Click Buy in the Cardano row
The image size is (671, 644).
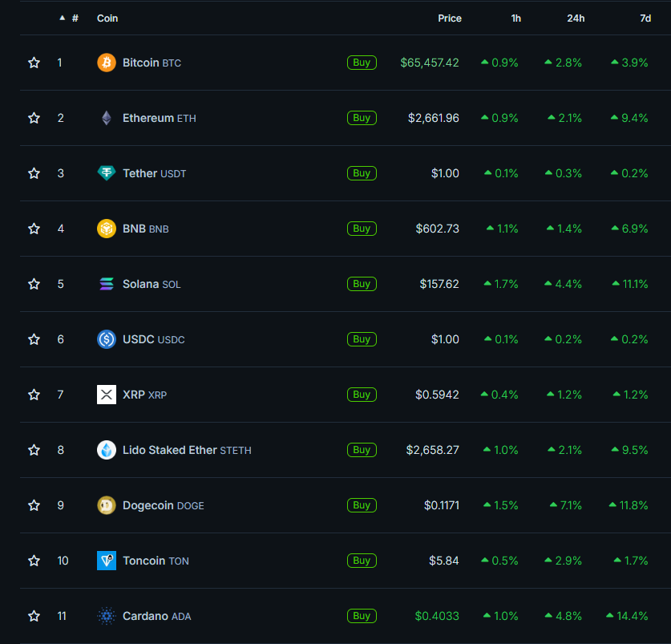pyautogui.click(x=362, y=616)
